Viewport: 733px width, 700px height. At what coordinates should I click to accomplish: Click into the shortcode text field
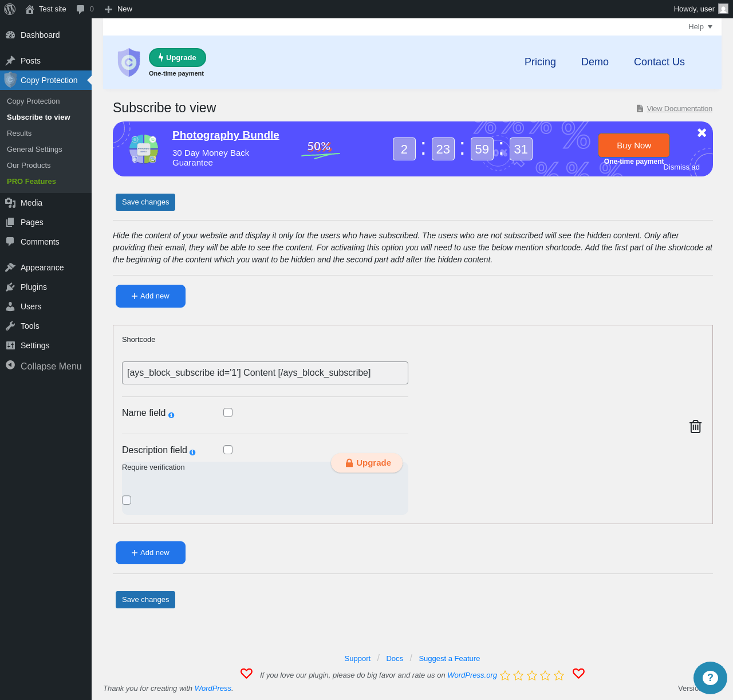[x=265, y=373]
